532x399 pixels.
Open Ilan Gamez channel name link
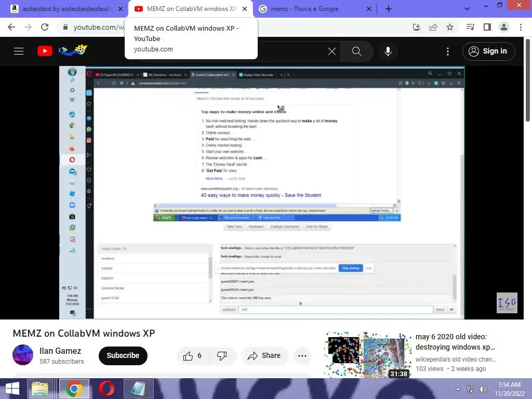click(x=60, y=351)
